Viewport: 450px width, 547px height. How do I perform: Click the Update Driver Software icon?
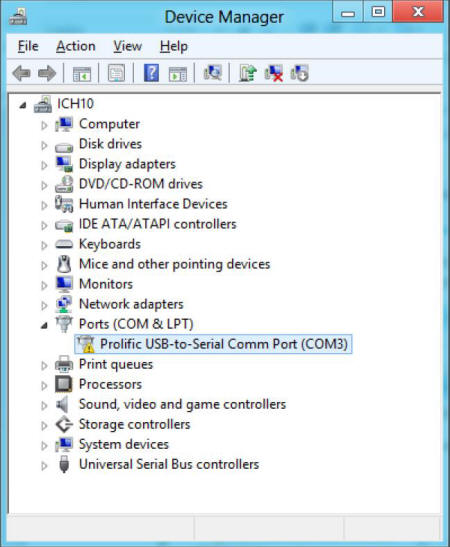coord(248,73)
